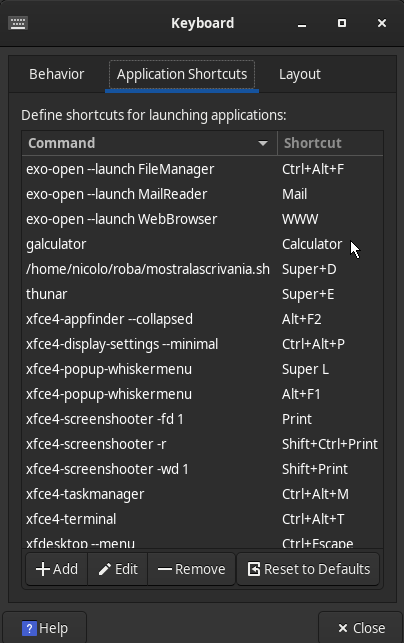The width and height of the screenshot is (404, 643).
Task: Select the thunar Super+E row
Action: pos(203,294)
